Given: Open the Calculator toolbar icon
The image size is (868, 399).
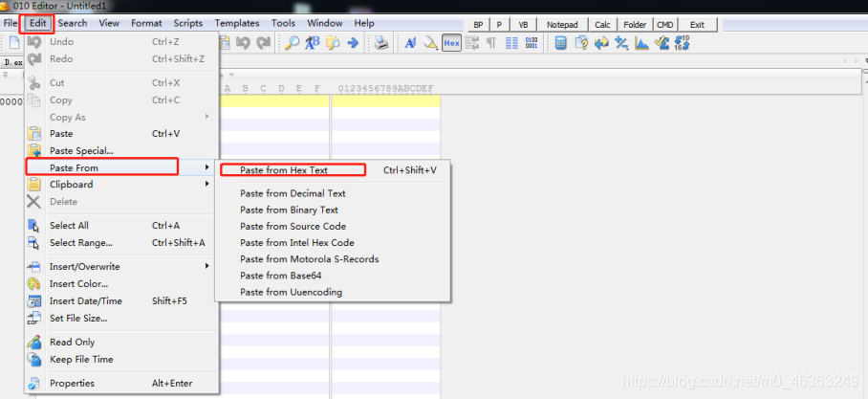Looking at the screenshot, I should point(561,43).
